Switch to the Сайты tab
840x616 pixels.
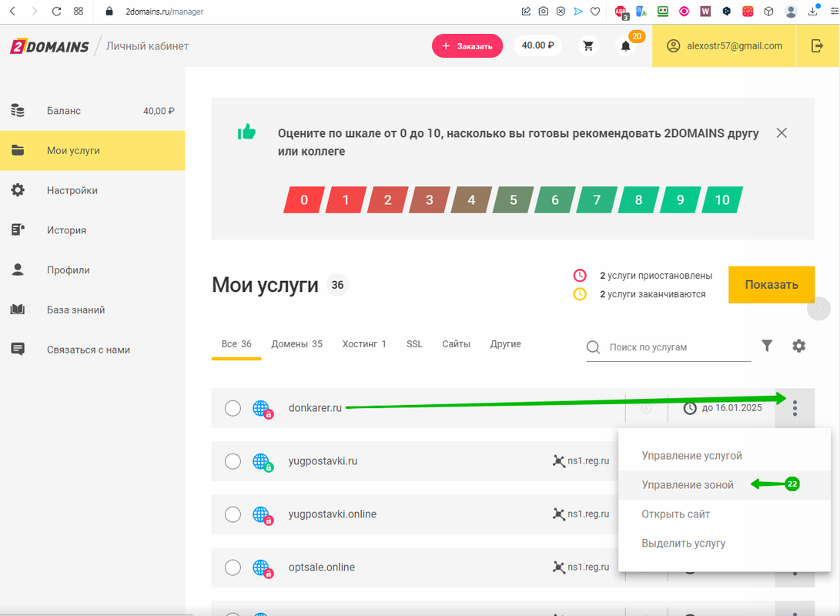point(456,344)
